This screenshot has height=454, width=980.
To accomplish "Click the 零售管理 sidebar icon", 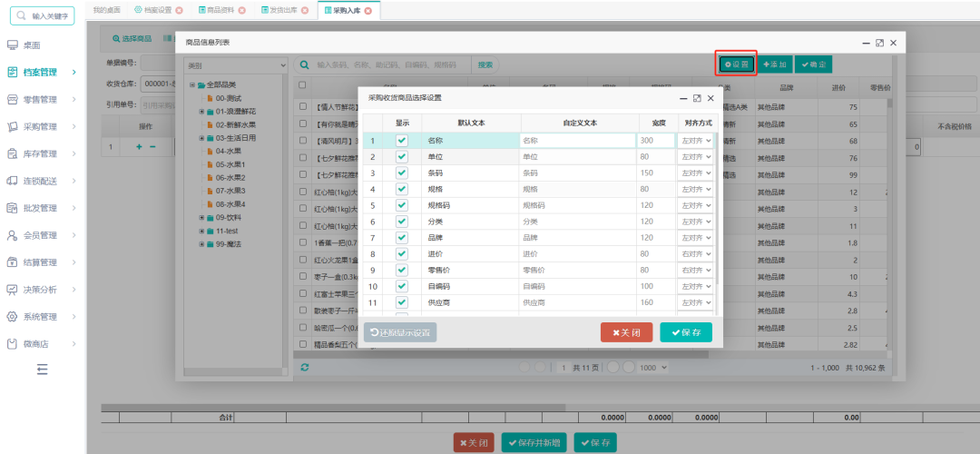I will point(12,100).
